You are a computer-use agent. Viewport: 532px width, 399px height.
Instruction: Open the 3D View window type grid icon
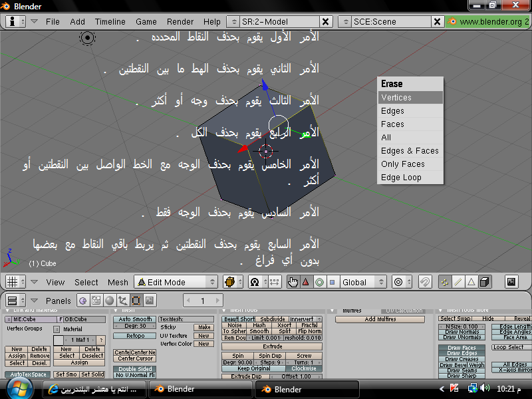(15, 282)
